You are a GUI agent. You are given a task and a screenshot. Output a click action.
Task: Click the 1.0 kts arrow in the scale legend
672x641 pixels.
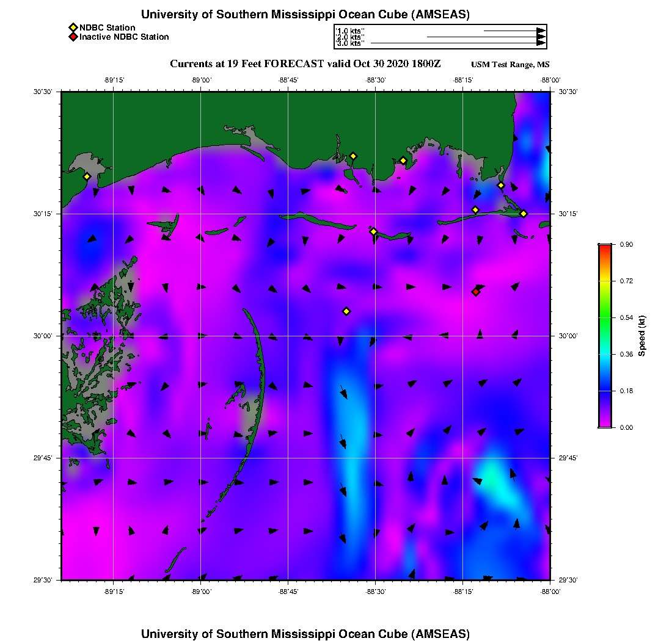pyautogui.click(x=513, y=30)
